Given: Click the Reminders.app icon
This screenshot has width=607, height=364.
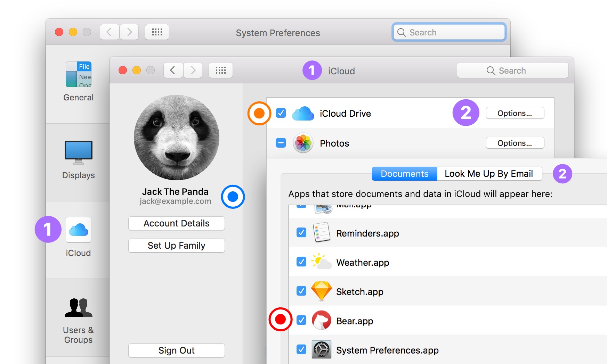Looking at the screenshot, I should coord(322,233).
